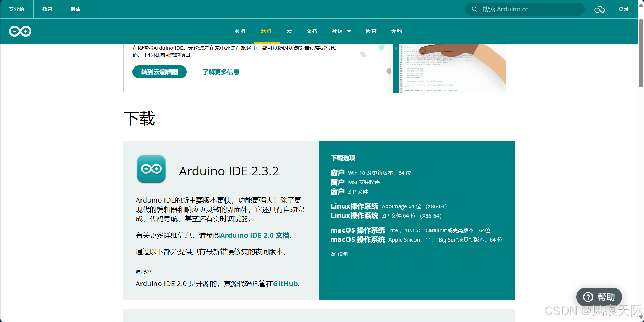The image size is (644, 322).
Task: Open the Arduino Cloud icon in top bar
Action: coord(599,9)
